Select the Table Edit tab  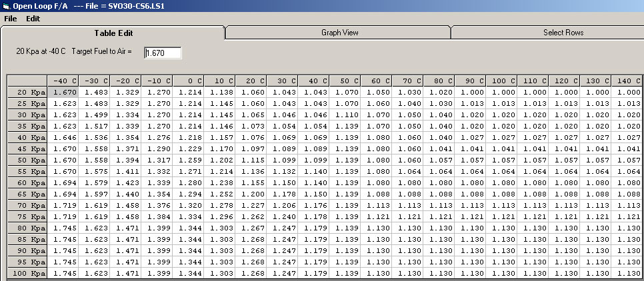pyautogui.click(x=112, y=33)
